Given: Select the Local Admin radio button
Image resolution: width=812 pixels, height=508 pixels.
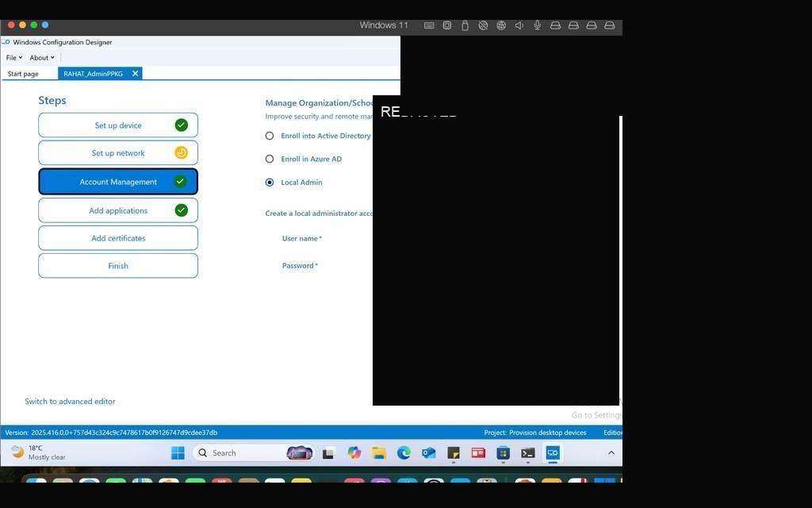Looking at the screenshot, I should pyautogui.click(x=270, y=183).
